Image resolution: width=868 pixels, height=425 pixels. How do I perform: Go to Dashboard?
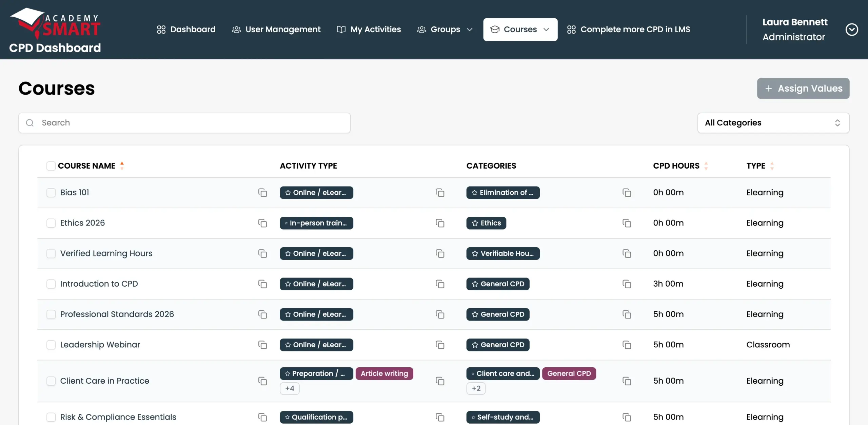tap(186, 30)
